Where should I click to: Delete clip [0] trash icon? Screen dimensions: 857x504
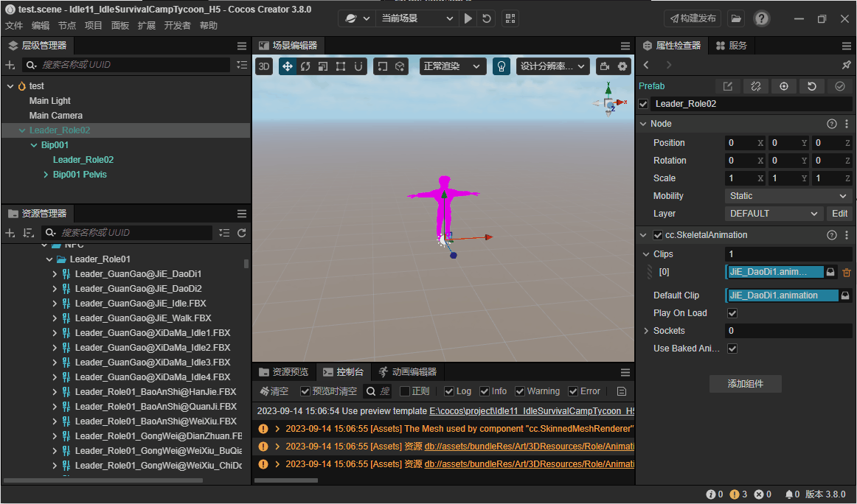pos(846,272)
